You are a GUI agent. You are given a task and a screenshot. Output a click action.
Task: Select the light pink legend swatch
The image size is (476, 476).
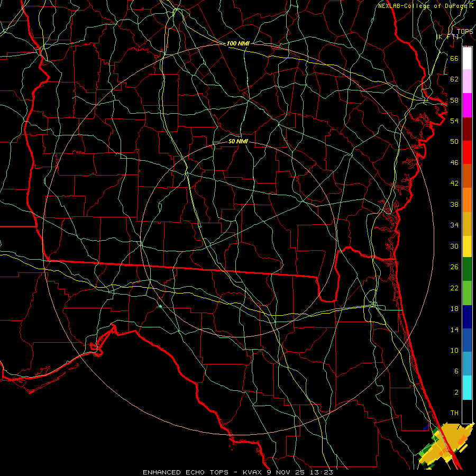(467, 81)
